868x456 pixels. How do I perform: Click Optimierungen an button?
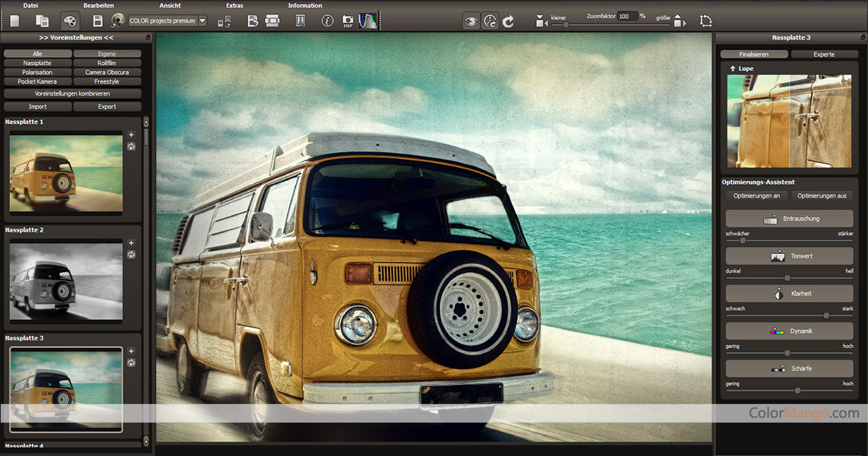[757, 195]
